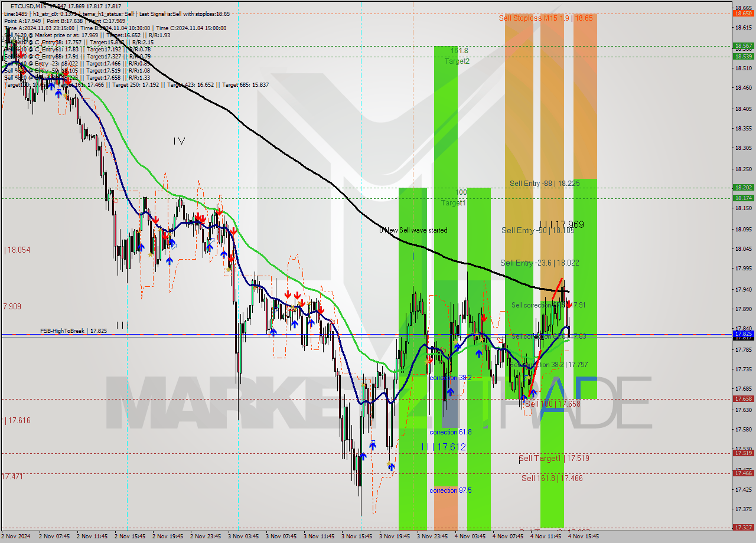The image size is (756, 543).
Task: Click the '2 Nov 2024' date on time axis
Action: [x=14, y=537]
